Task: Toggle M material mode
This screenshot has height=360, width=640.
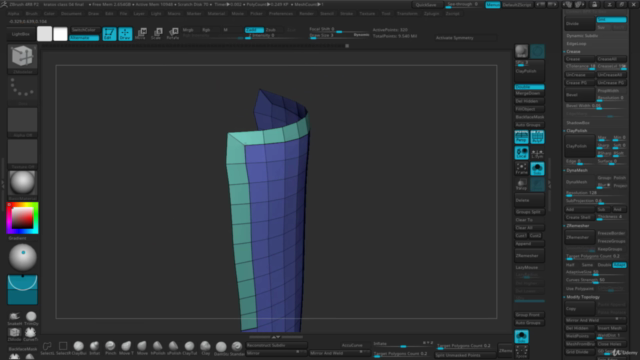Action: [225, 30]
